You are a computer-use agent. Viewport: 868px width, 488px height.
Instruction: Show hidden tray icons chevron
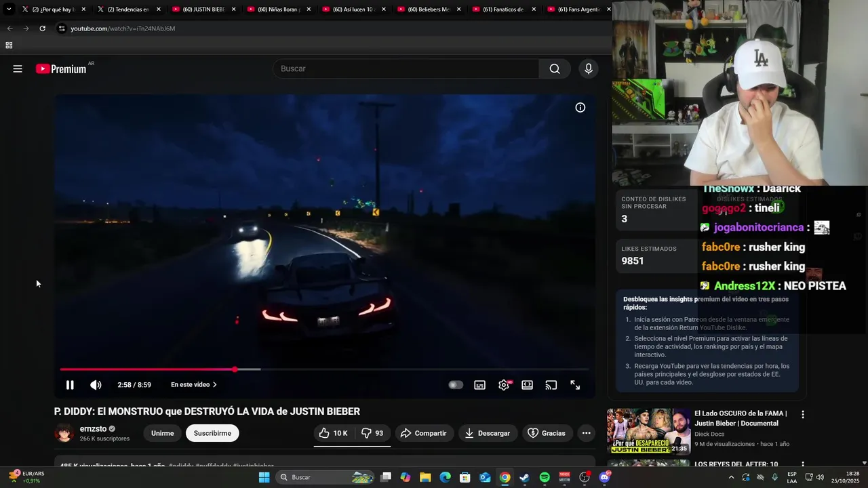tap(731, 477)
